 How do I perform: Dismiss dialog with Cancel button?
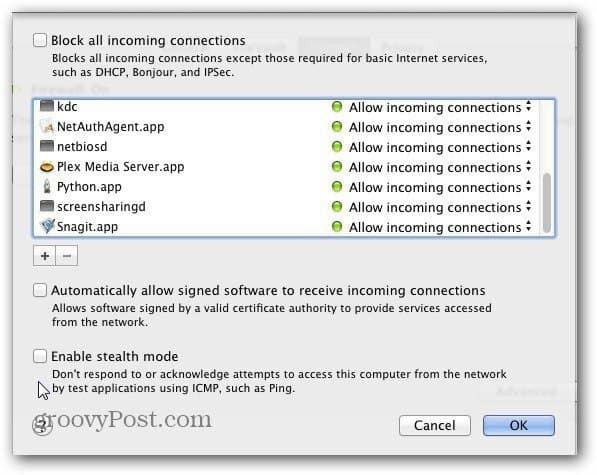[435, 425]
